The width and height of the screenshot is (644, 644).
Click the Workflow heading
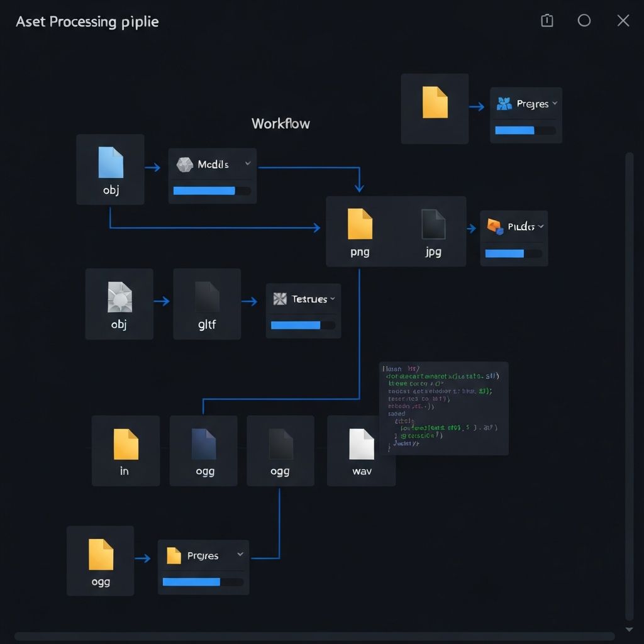point(280,123)
